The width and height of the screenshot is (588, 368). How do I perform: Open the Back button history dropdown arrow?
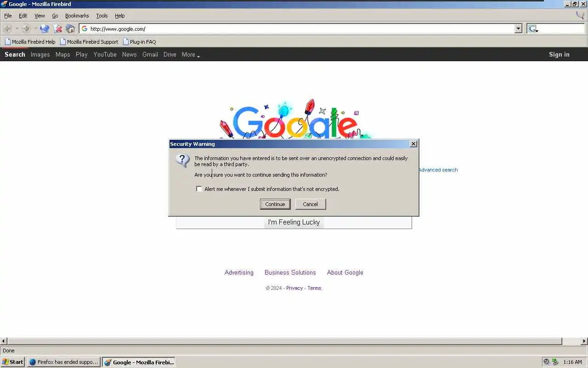coord(17,29)
